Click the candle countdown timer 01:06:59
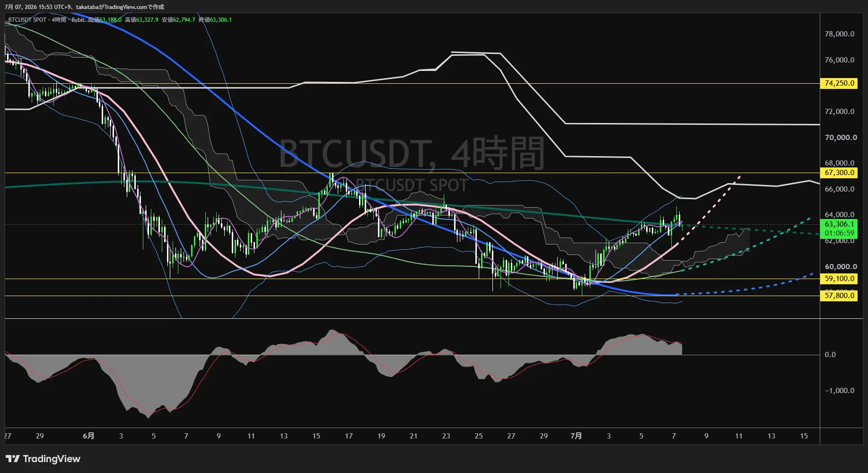Viewport: 868px width, 473px height. tap(839, 233)
